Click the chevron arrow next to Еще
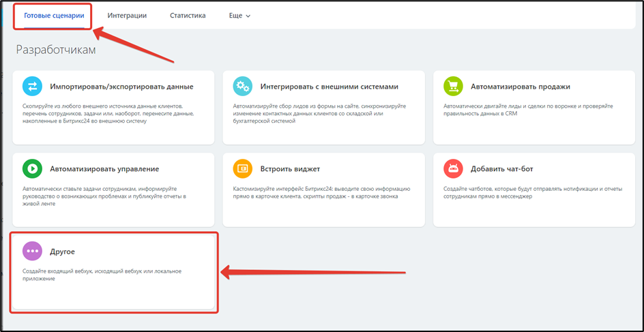644x332 pixels. tap(248, 16)
